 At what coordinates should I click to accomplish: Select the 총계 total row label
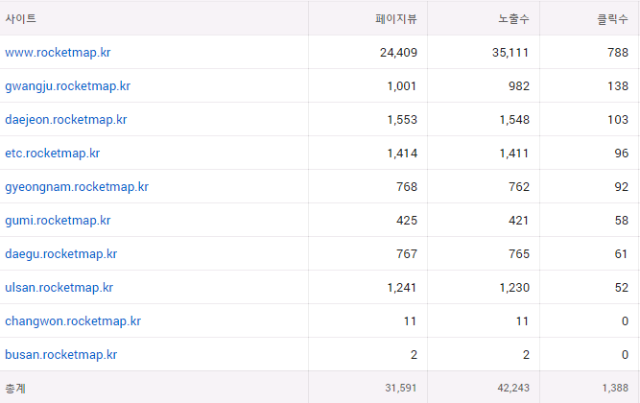(15, 388)
